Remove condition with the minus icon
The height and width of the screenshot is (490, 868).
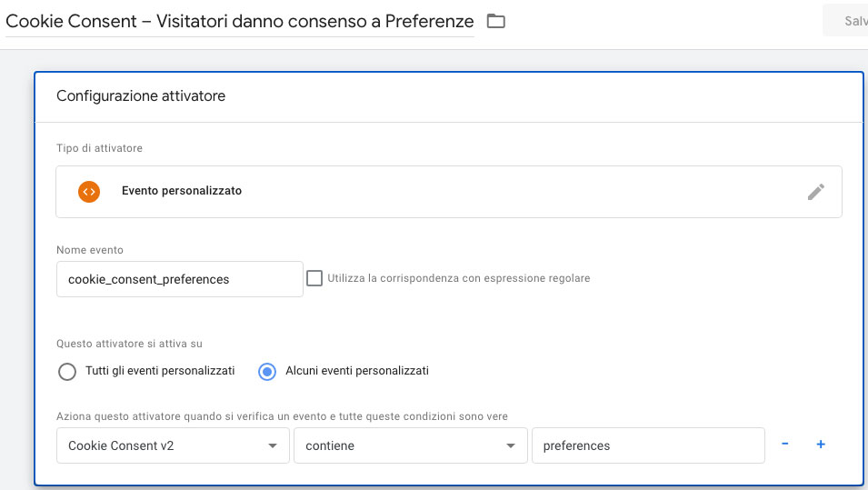point(784,444)
